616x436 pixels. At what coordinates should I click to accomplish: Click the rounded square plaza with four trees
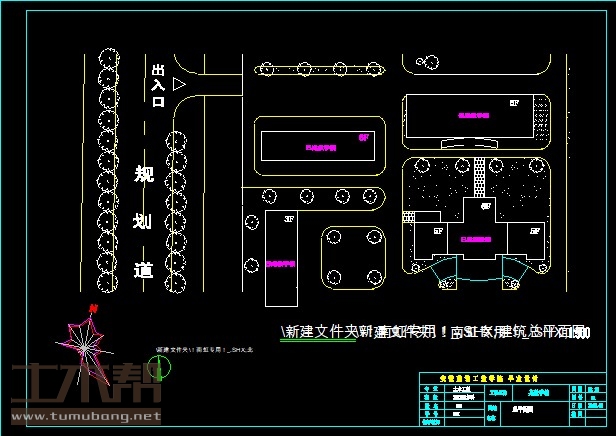[353, 257]
